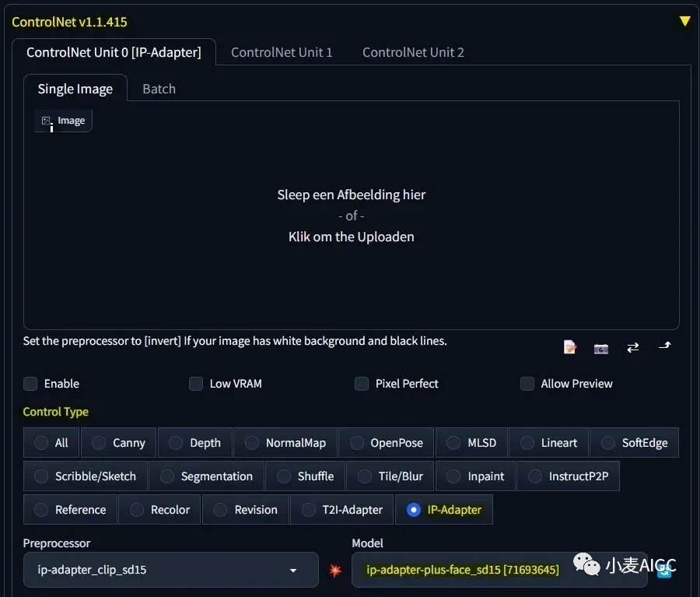Collapse the ControlNet v1.1.415 panel arrow
The height and width of the screenshot is (597, 700).
click(x=684, y=22)
